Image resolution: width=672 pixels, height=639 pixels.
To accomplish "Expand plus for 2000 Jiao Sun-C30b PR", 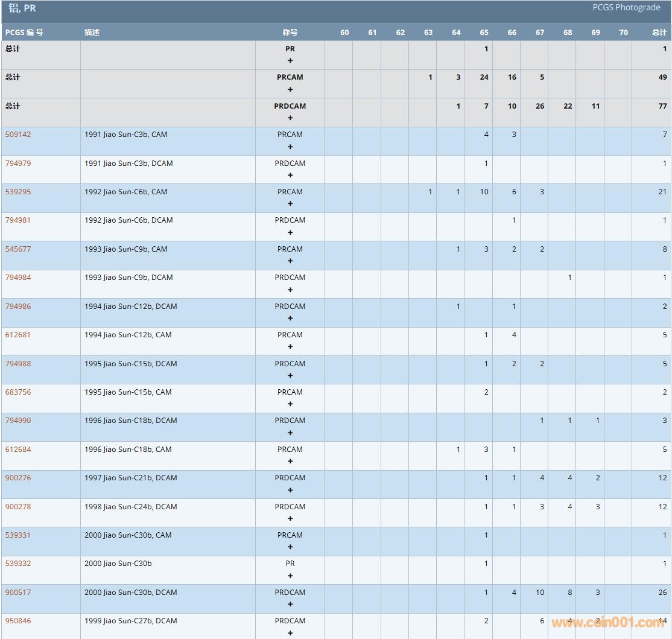I will [290, 576].
